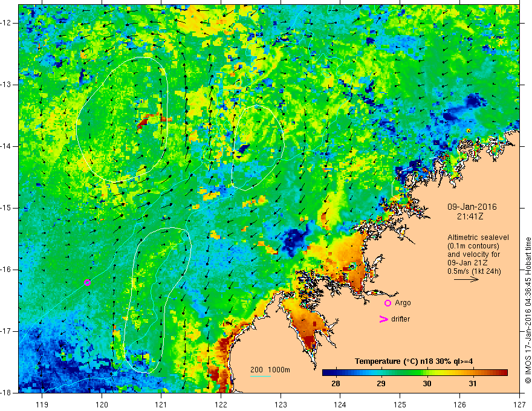
Task: Click the 'and velocity for' caption line
Action: pos(473,254)
